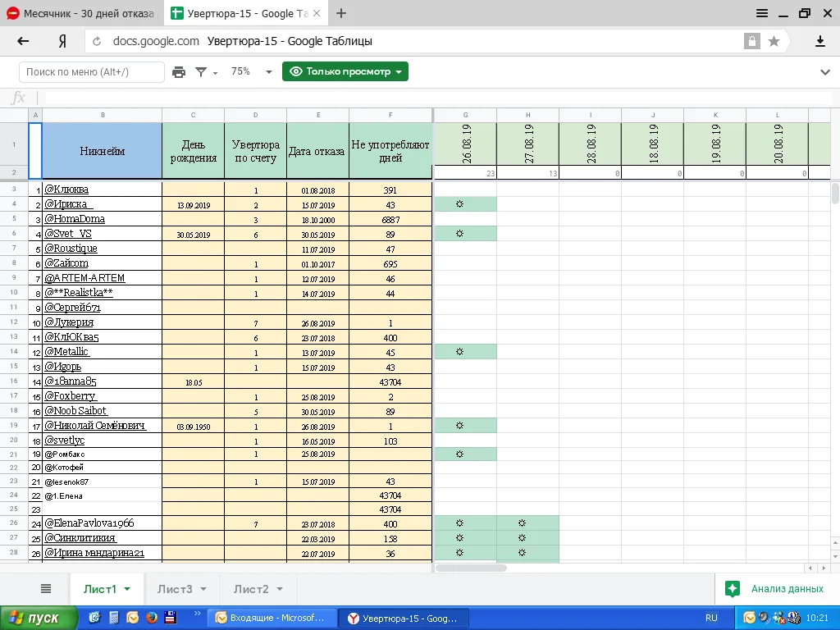The width and height of the screenshot is (840, 630).
Task: Open a new browser tab
Action: pyautogui.click(x=341, y=13)
